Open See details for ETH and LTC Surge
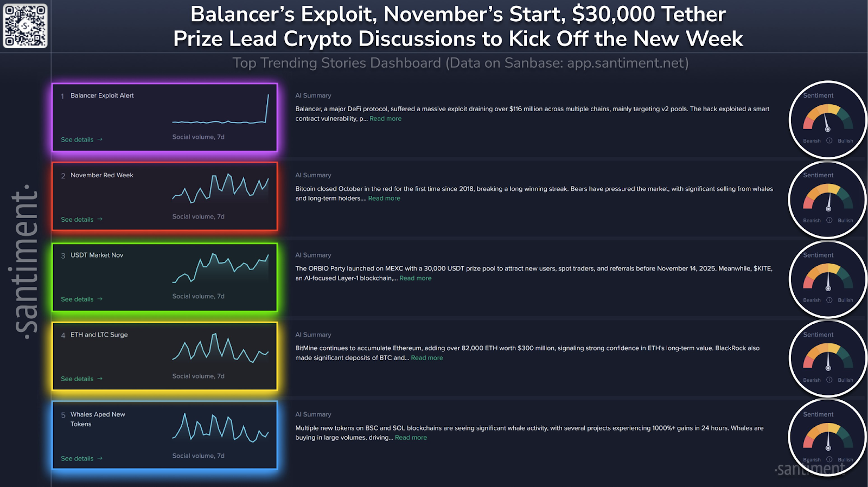This screenshot has width=868, height=487. pos(80,379)
